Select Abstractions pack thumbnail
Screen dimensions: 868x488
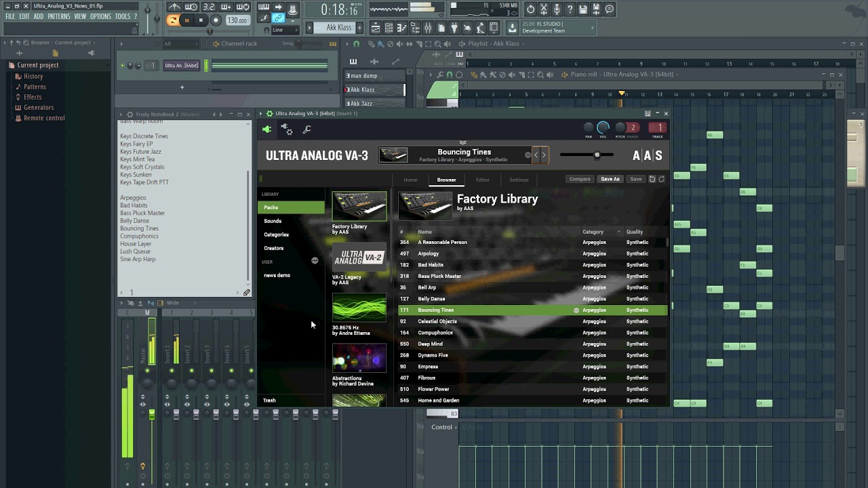[x=359, y=358]
